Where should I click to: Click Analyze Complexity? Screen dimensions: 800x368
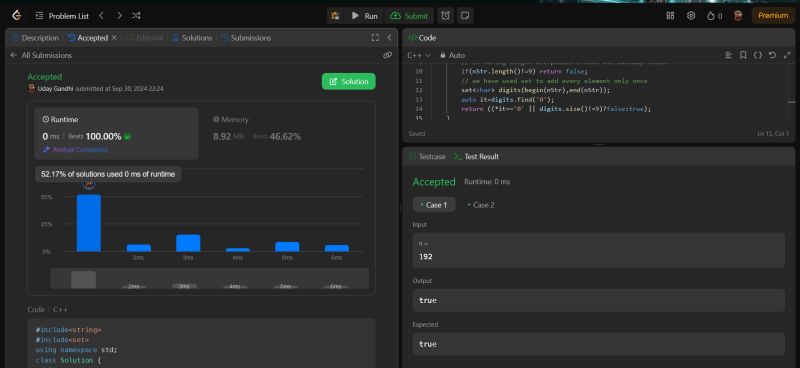point(76,150)
